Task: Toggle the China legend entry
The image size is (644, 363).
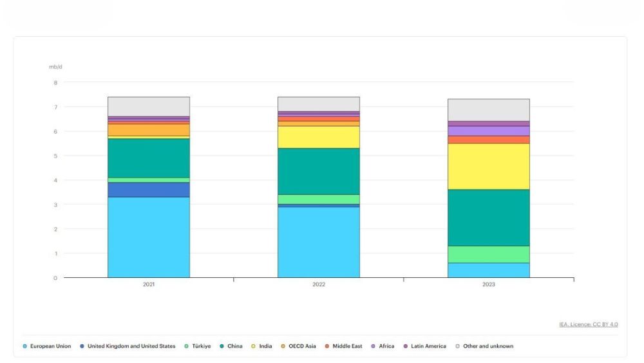Action: coord(231,346)
